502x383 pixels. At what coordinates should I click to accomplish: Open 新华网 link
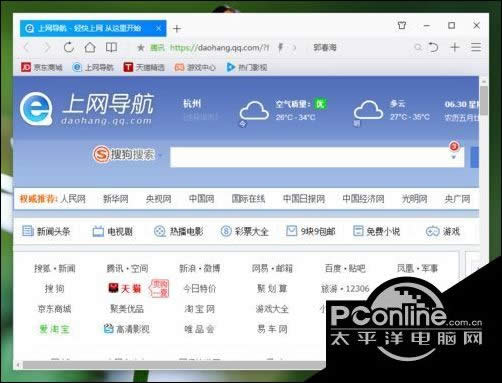point(116,199)
